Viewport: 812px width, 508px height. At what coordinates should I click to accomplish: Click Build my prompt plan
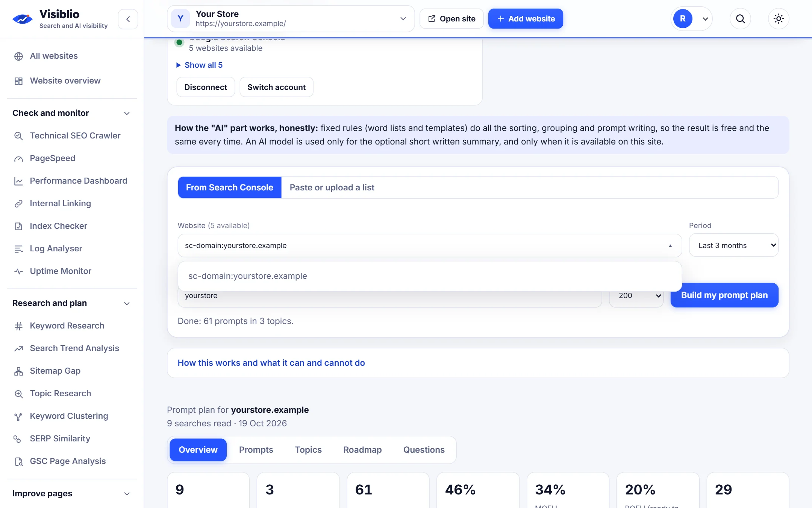coord(724,295)
